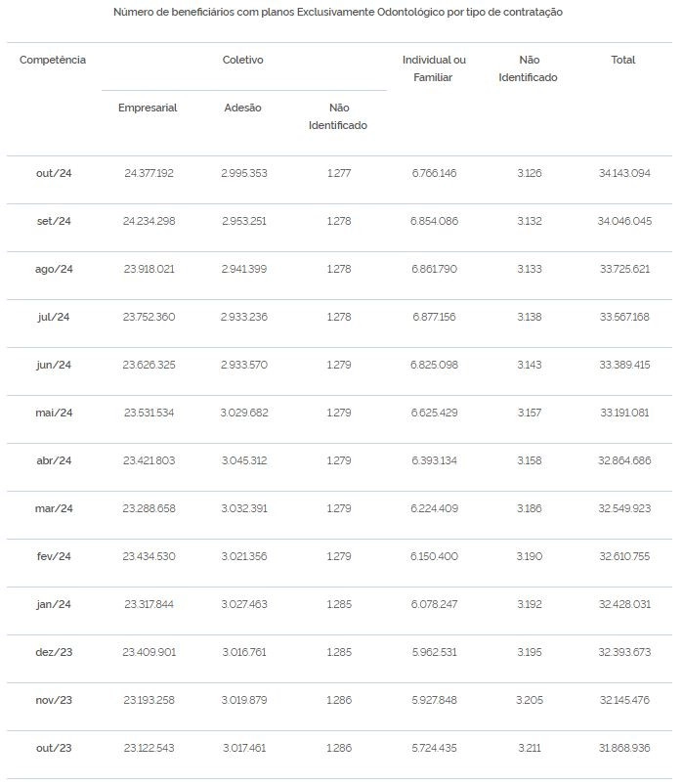
Task: Select total value 34.143.094
Action: [624, 173]
